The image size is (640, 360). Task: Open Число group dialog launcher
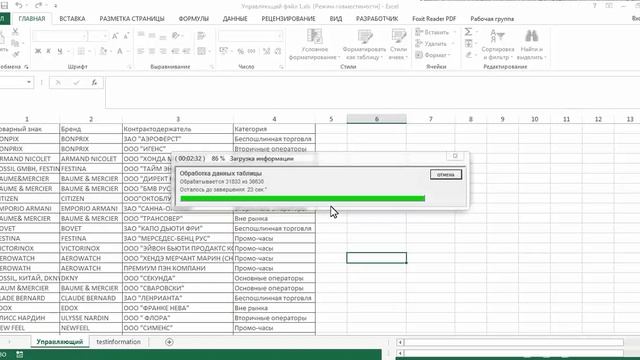point(282,67)
